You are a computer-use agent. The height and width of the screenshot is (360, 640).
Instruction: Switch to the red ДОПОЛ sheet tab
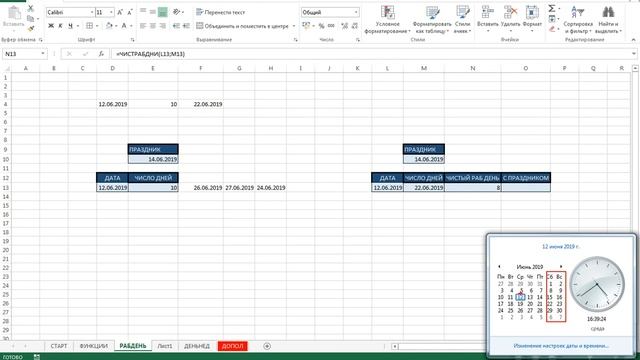tap(233, 346)
